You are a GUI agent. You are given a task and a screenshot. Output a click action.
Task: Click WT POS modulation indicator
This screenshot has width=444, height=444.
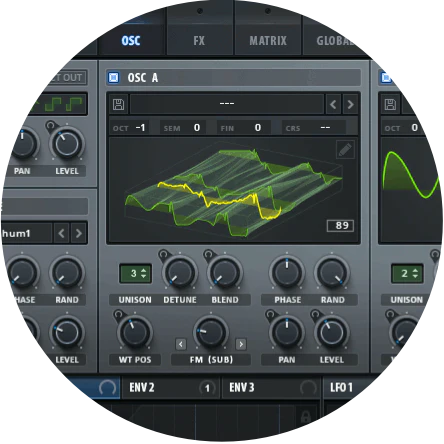click(x=118, y=314)
